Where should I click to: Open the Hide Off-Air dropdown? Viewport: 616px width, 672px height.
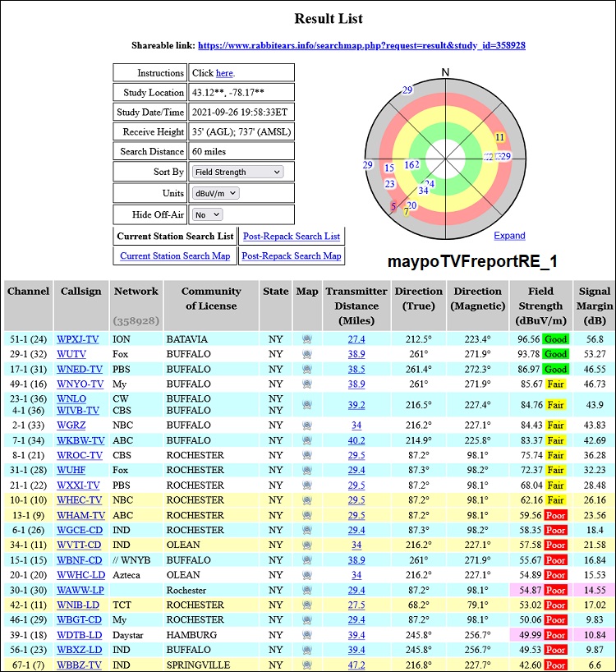(x=207, y=214)
